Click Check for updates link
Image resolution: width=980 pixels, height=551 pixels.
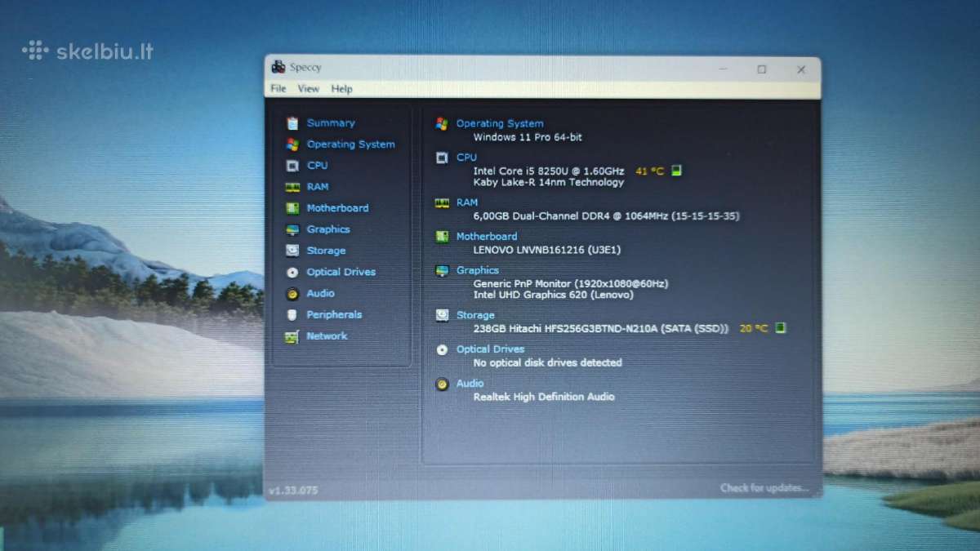coord(764,488)
